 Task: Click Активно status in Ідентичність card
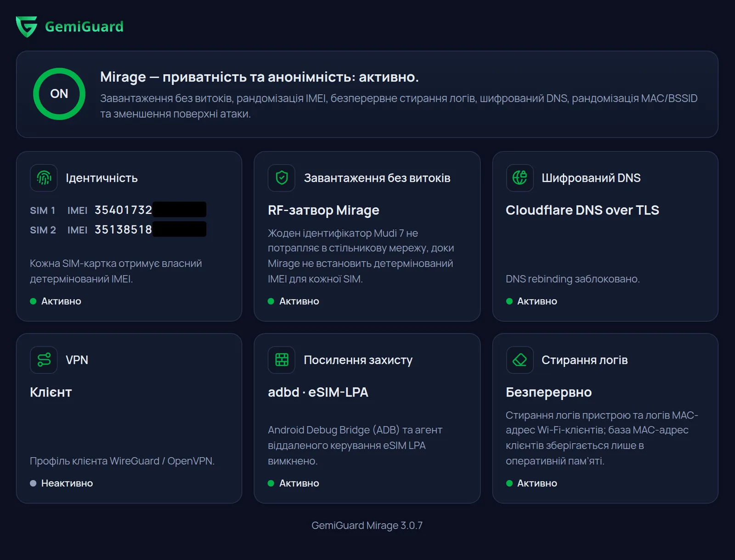[x=56, y=301]
